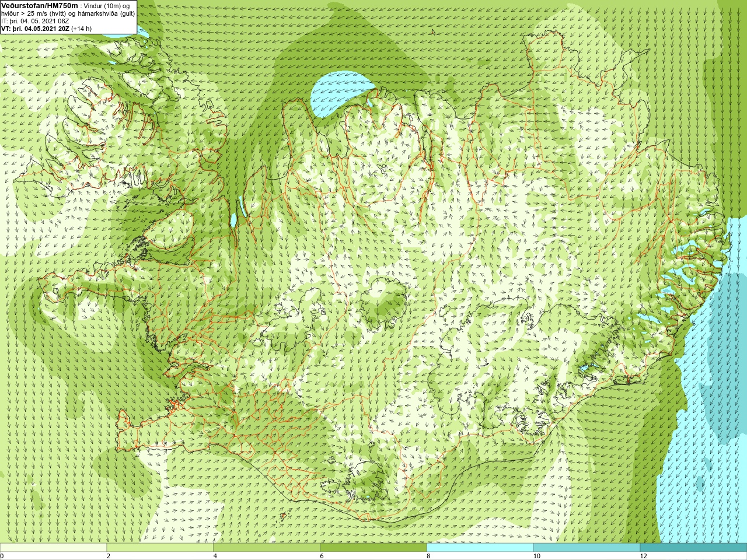Viewport: 747px width, 560px height.
Task: Click the scale label "6"
Action: (322, 556)
